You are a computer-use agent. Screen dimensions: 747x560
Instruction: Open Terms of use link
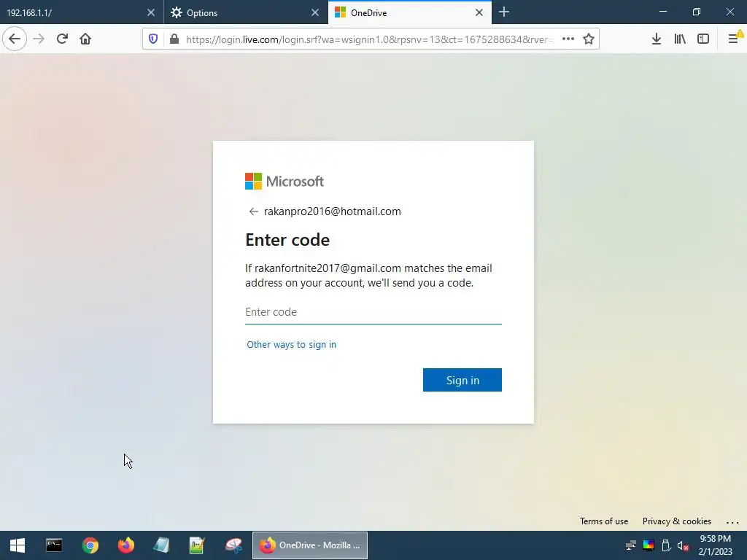[604, 521]
